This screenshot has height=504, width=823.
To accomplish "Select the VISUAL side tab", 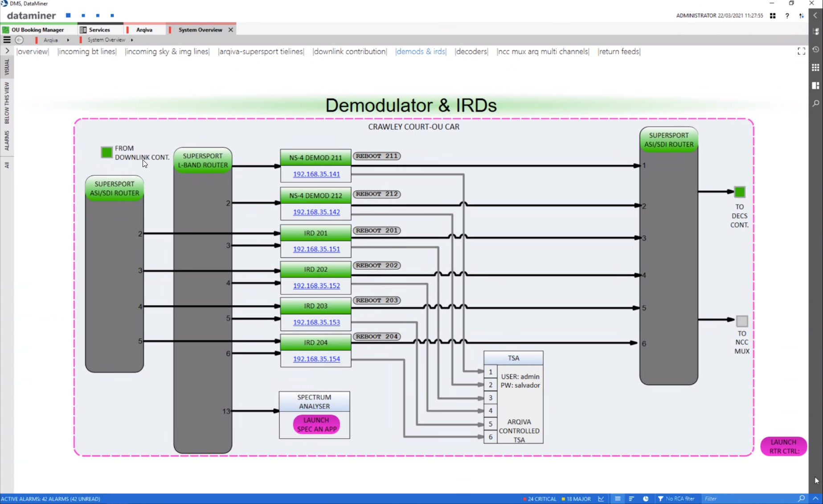I will pos(7,67).
